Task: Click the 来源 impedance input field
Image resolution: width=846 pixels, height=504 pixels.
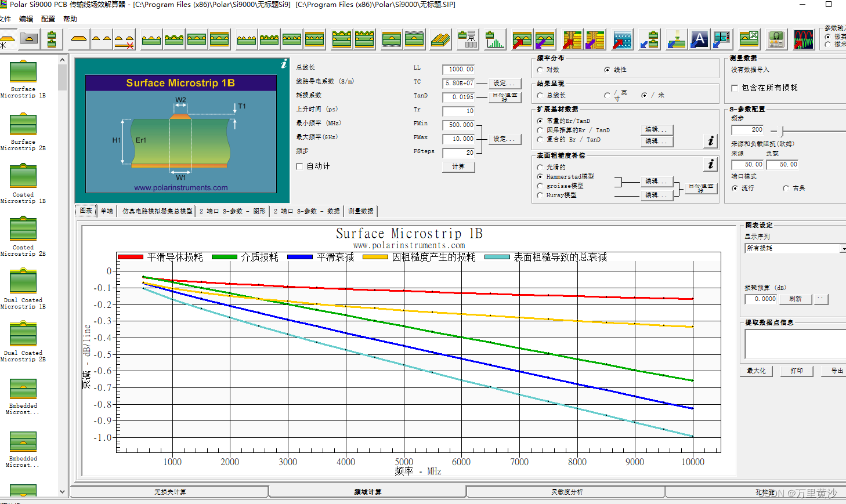Action: coord(748,164)
